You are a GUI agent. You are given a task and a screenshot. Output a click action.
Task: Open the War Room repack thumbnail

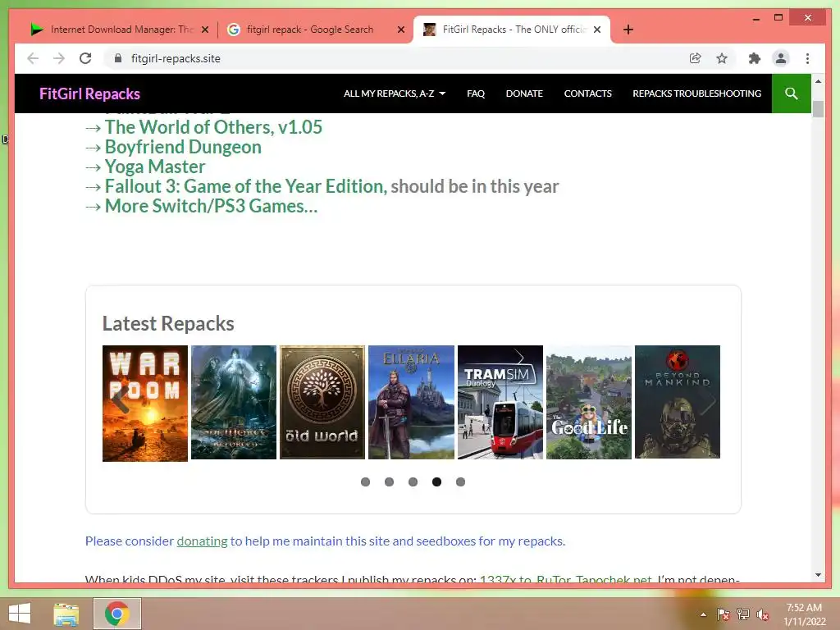[145, 404]
